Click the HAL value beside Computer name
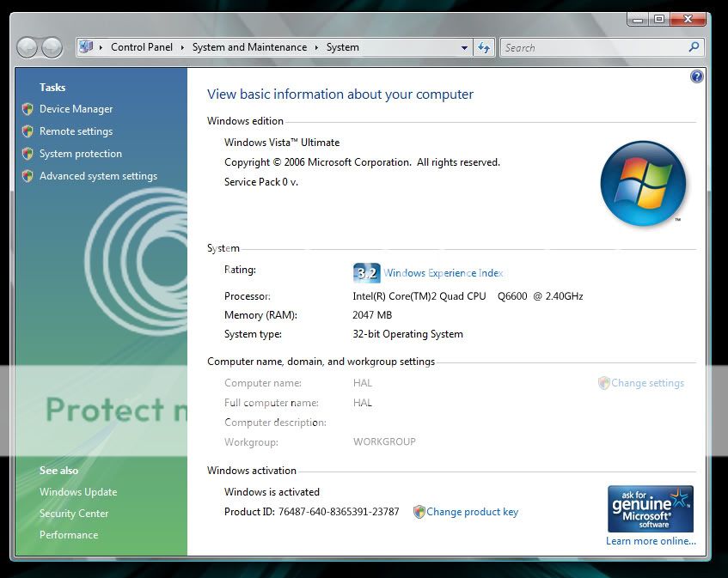 click(363, 383)
